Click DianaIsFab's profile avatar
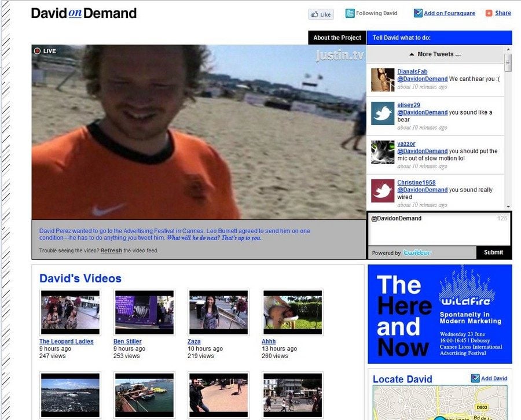521x420 pixels. [383, 80]
